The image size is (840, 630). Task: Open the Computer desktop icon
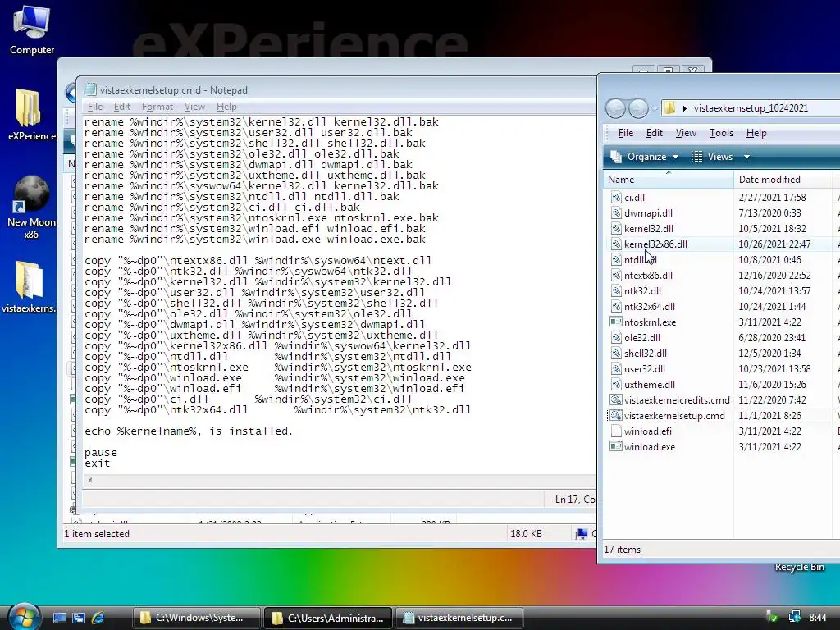pyautogui.click(x=32, y=30)
